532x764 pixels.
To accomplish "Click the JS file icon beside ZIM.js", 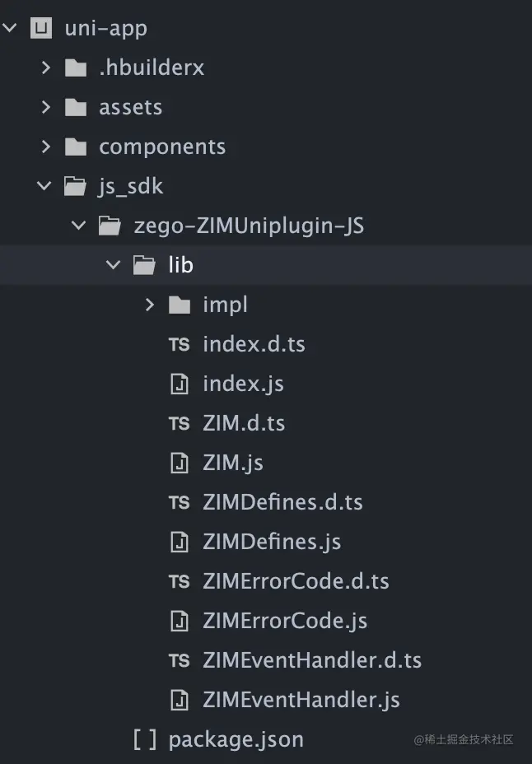I will [x=179, y=463].
